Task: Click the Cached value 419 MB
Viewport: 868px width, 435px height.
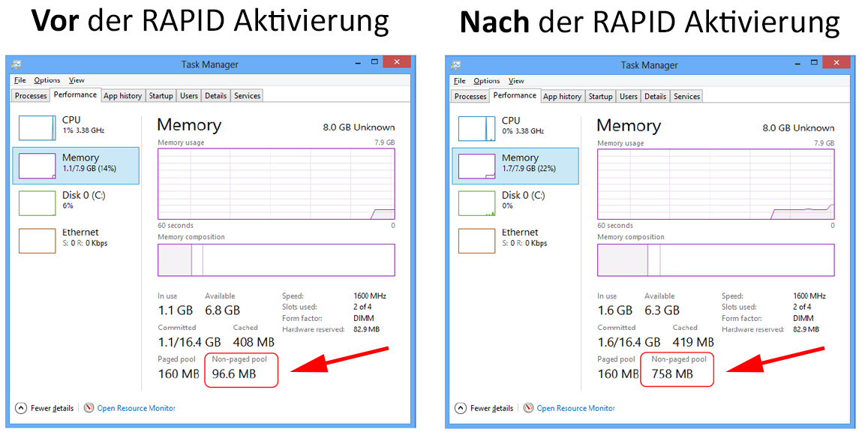Action: click(693, 342)
